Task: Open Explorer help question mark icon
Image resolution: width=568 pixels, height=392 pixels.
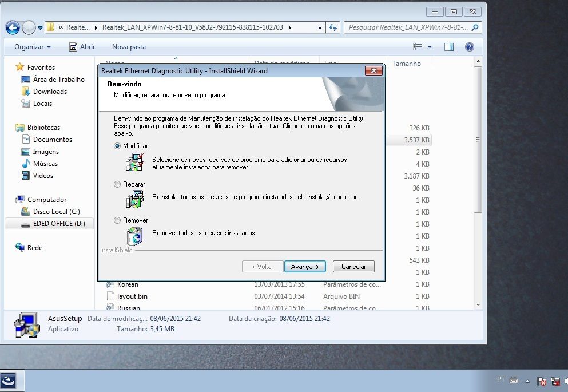Action: click(x=470, y=47)
